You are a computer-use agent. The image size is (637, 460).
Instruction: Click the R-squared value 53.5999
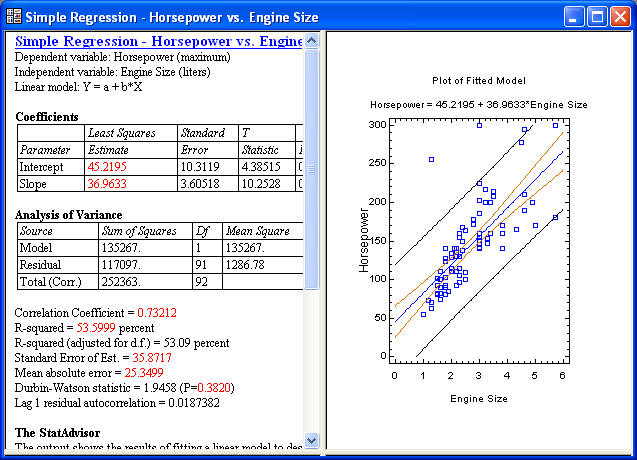click(x=96, y=328)
